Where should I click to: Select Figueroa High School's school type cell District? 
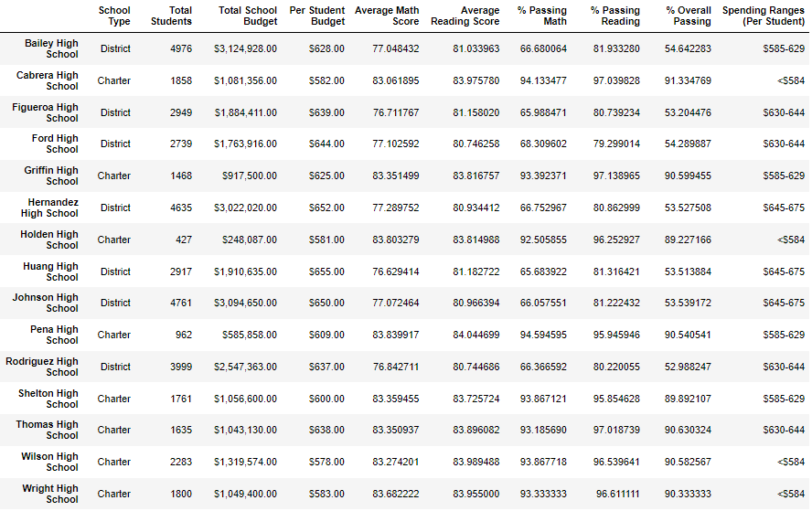click(x=115, y=112)
